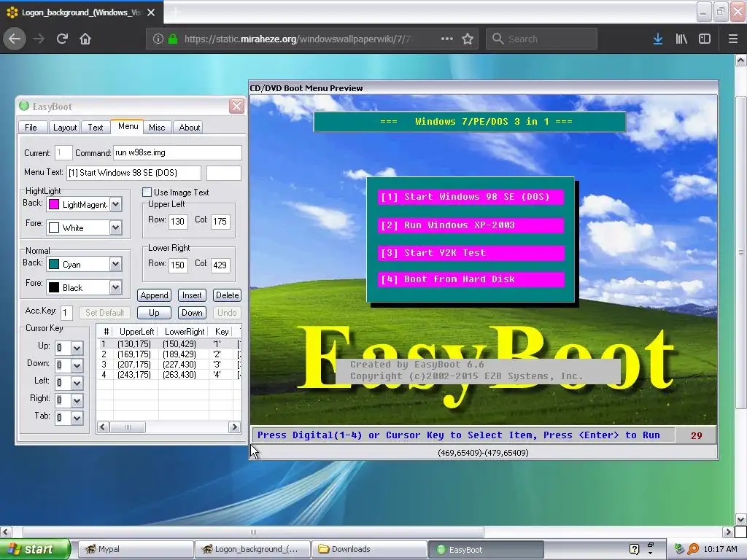
Task: Switch to Logon_background taskbar button
Action: click(252, 549)
